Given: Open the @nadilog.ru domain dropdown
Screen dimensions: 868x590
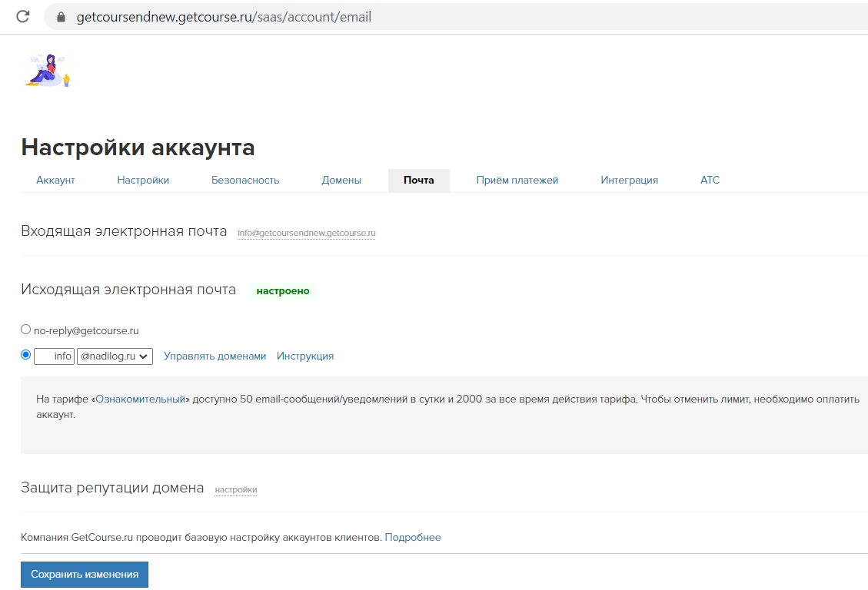Looking at the screenshot, I should 115,356.
